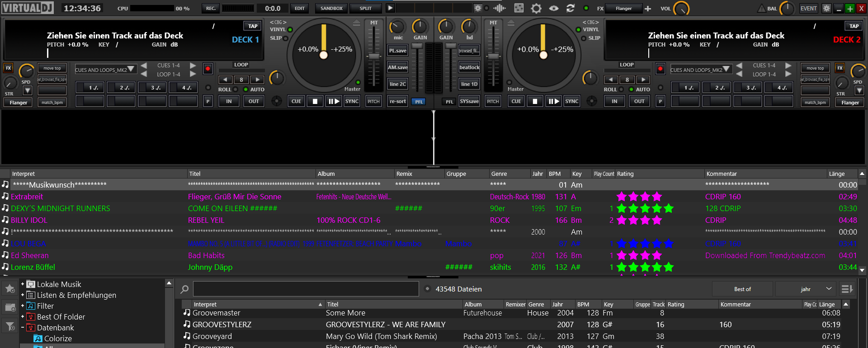This screenshot has height=348, width=868.
Task: Toggle deck 1 loop AUTO indicator
Action: tap(245, 89)
